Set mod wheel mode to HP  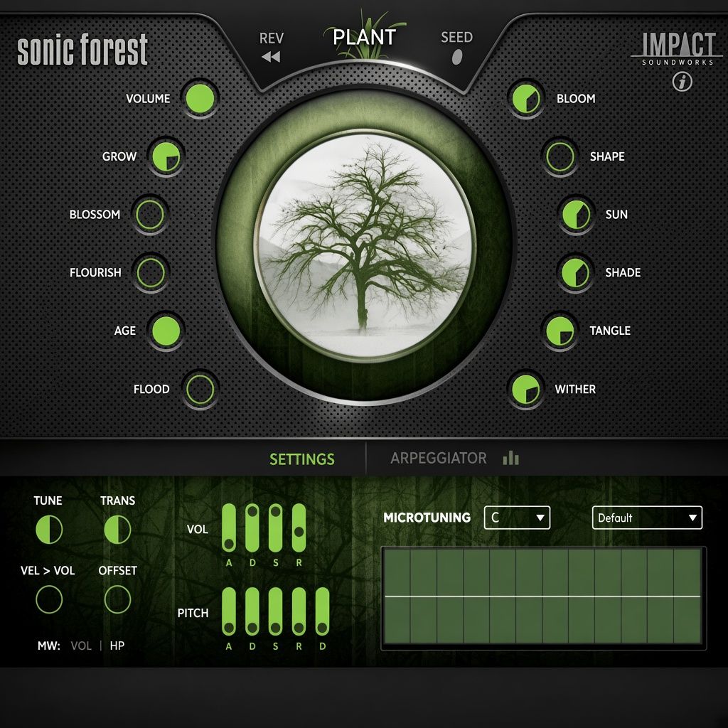coord(117,646)
